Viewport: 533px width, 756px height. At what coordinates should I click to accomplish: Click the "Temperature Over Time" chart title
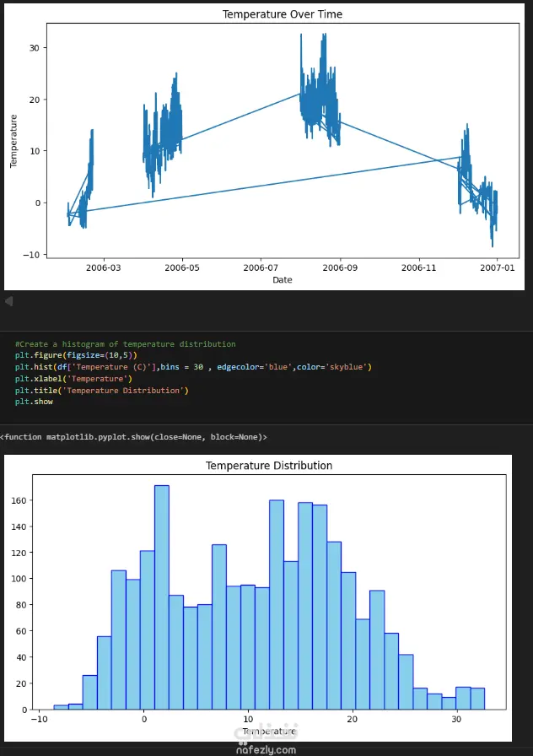282,14
